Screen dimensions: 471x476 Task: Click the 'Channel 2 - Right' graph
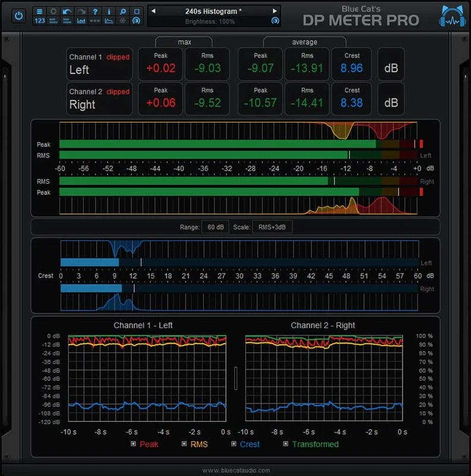point(324,378)
